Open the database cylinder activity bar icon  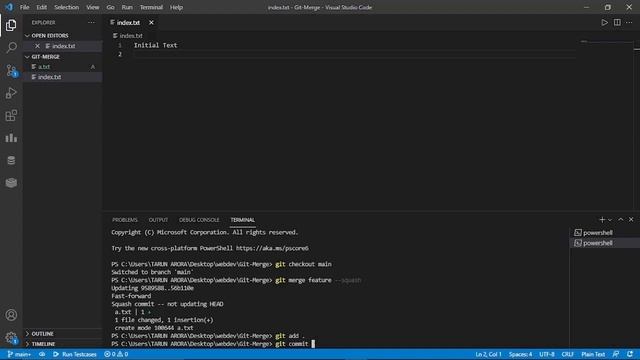coord(11,160)
